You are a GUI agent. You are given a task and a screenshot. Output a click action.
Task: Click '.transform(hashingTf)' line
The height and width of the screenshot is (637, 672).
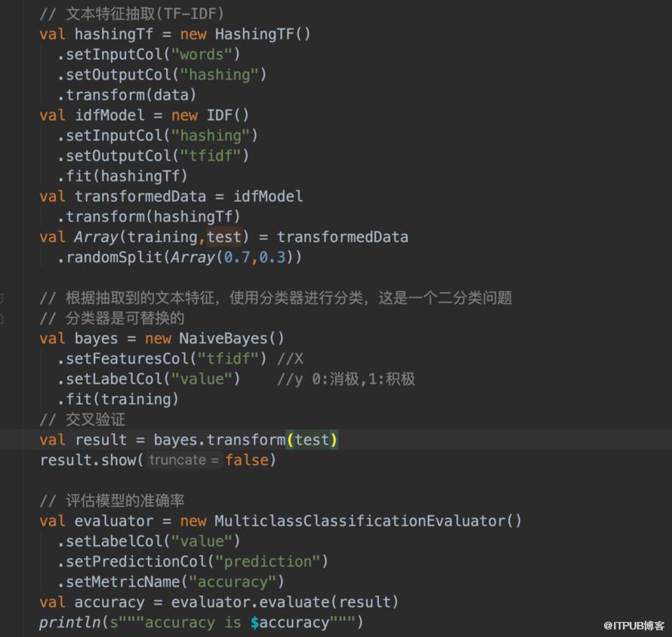[x=149, y=217]
